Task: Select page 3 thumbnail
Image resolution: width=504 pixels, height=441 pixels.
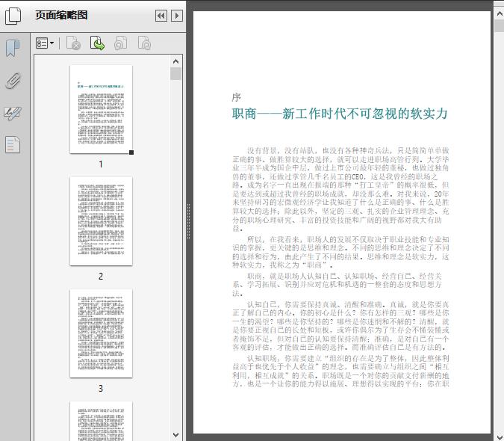Action: (x=101, y=333)
